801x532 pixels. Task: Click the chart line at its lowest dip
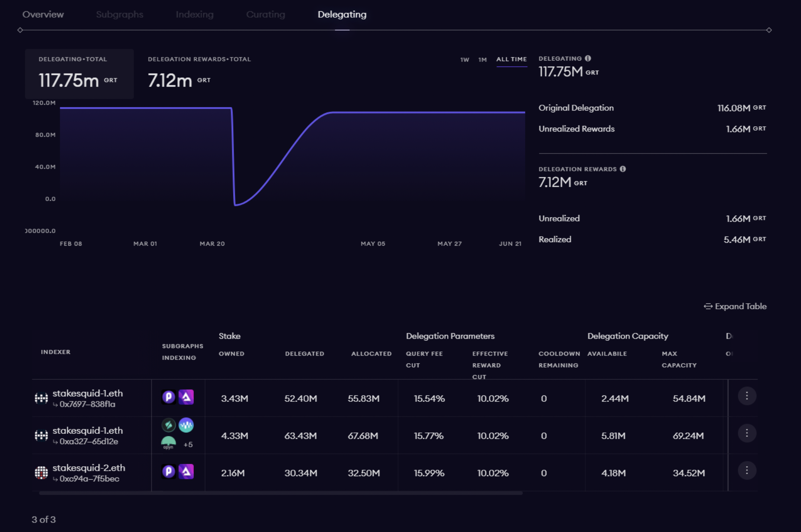[236, 205]
